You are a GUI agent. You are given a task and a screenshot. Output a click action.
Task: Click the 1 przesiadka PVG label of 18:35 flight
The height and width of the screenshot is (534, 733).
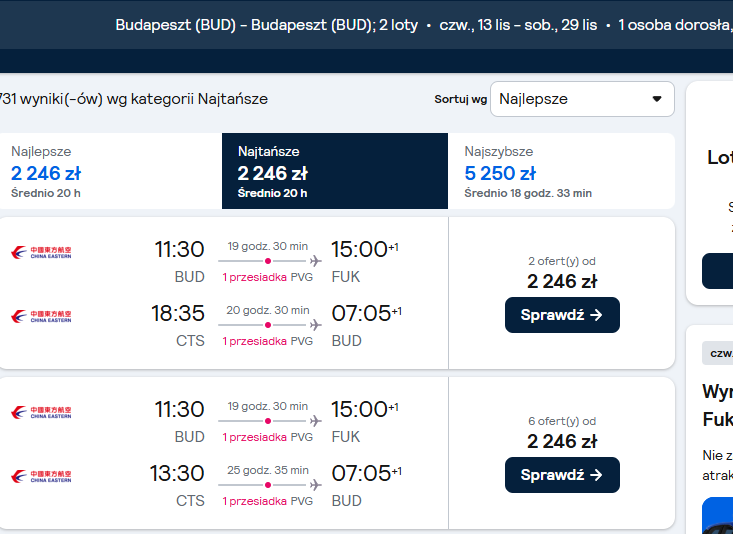click(267, 341)
